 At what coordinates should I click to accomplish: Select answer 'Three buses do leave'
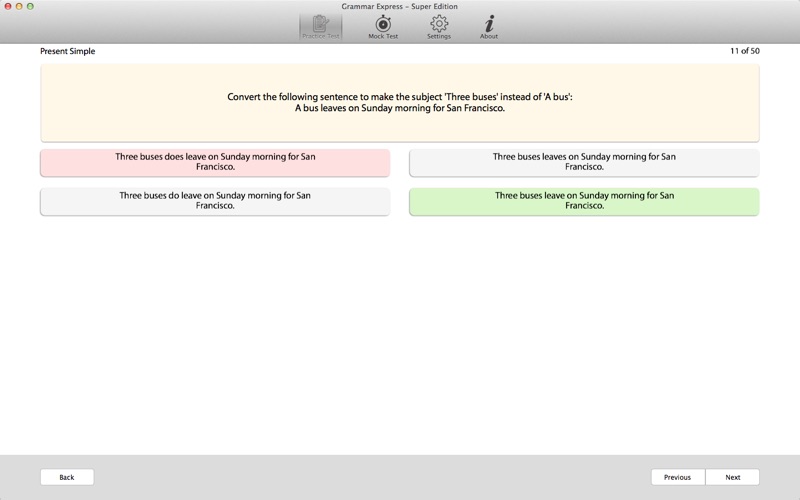pos(215,201)
